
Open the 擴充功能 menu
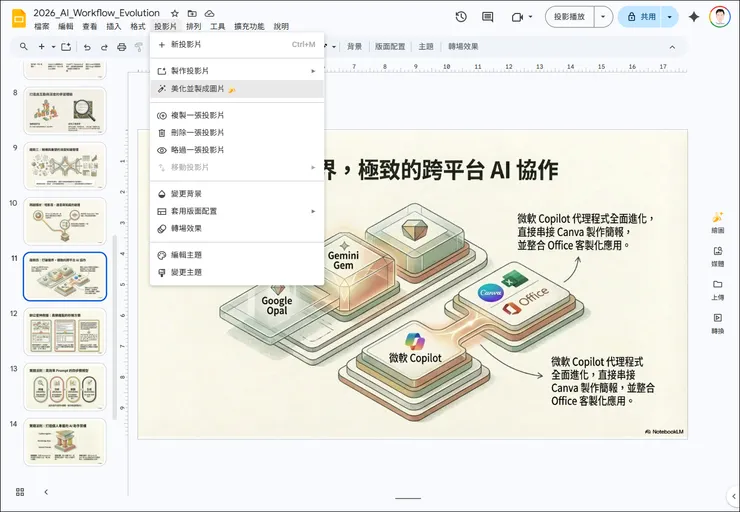[249, 26]
